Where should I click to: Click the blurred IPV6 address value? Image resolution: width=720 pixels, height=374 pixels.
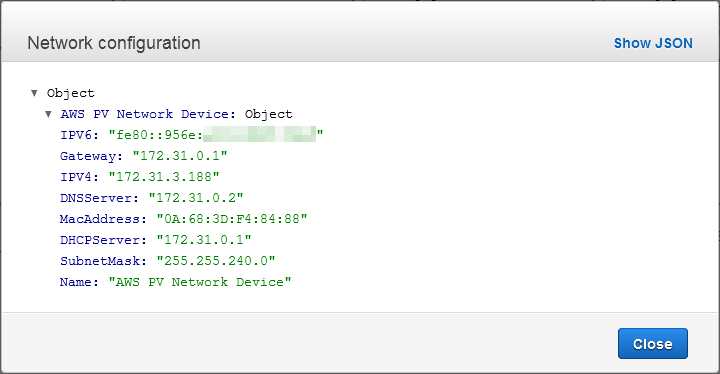[x=216, y=135]
